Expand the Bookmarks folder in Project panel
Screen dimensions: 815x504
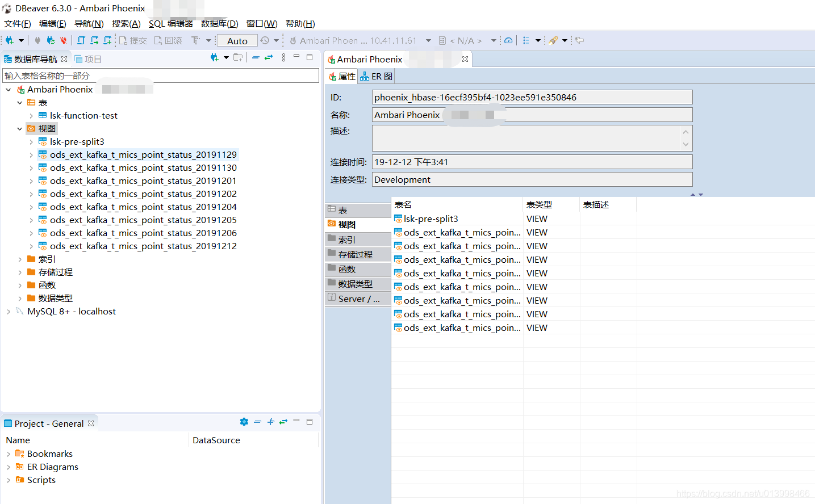click(x=9, y=454)
